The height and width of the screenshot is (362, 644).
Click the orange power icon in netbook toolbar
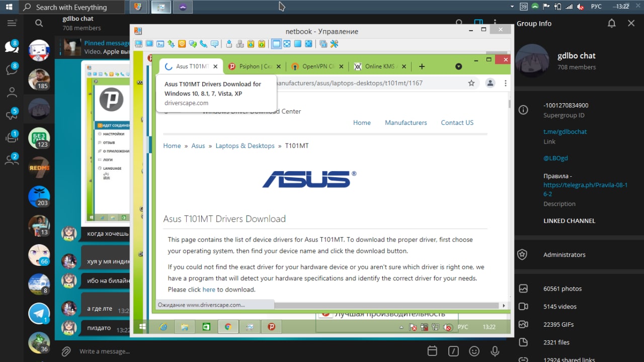(182, 44)
